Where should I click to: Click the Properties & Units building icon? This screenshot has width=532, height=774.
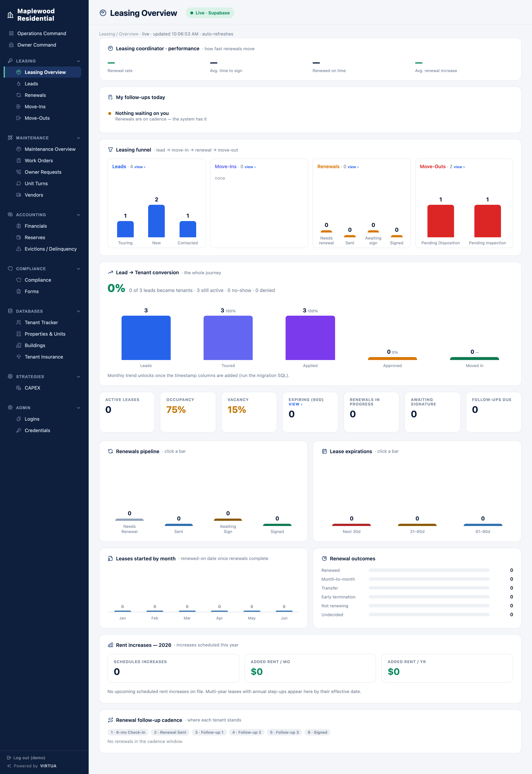19,334
